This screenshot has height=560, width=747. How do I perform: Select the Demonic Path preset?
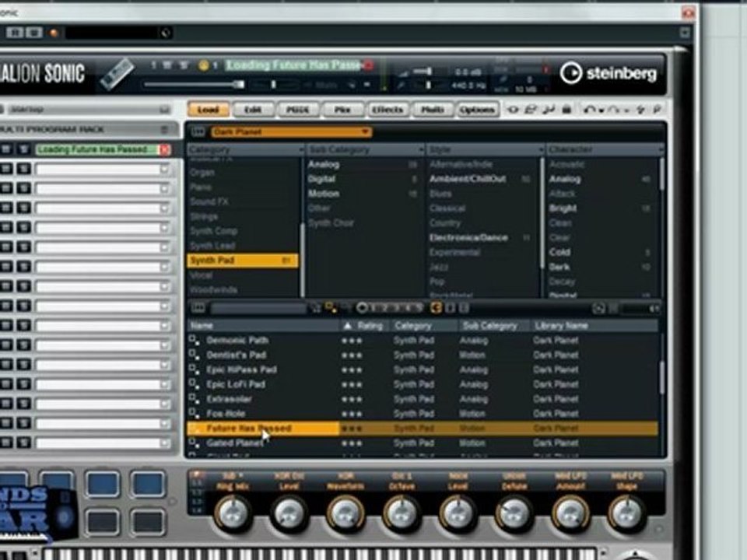(237, 341)
